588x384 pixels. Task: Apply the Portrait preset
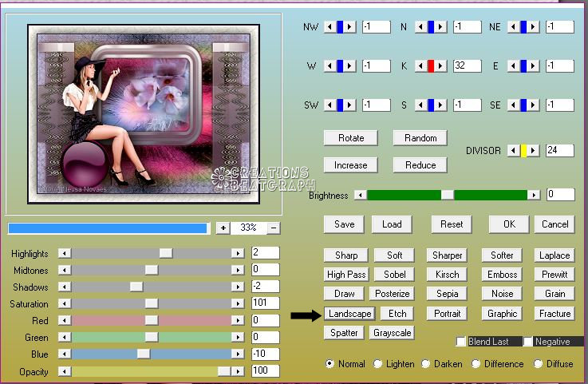tap(447, 314)
